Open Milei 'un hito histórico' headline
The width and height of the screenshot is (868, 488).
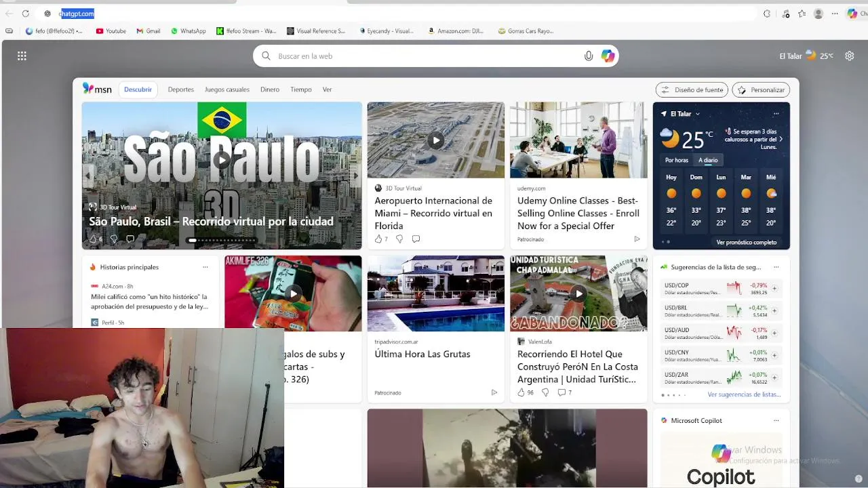coord(149,302)
